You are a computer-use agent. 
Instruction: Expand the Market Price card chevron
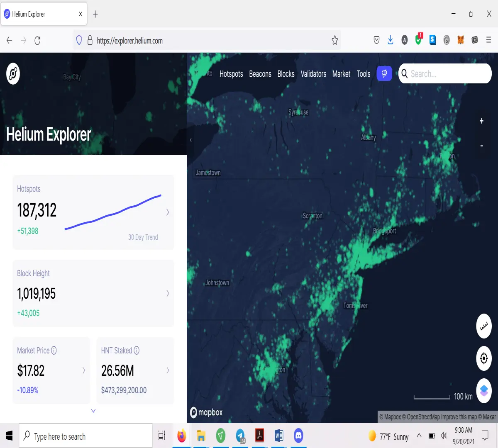(x=84, y=370)
